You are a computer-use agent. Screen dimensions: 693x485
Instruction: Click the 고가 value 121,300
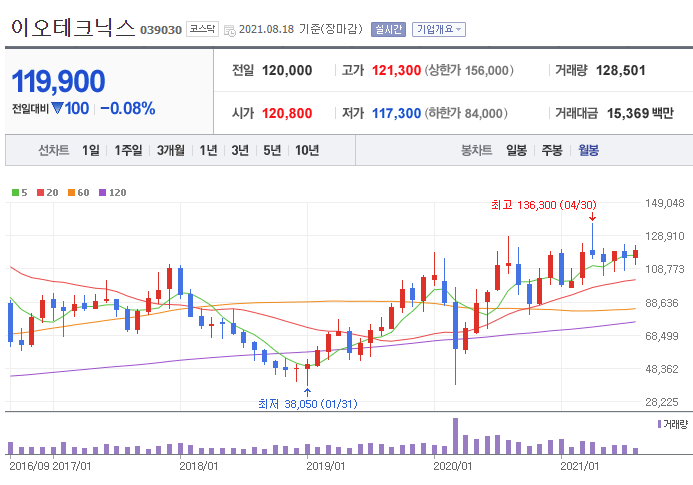[396, 70]
